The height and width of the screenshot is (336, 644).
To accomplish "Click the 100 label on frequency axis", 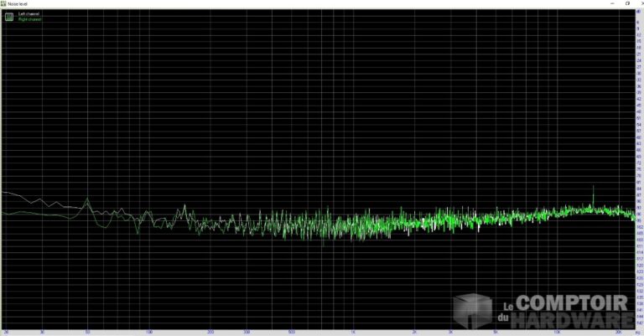I will [148, 332].
